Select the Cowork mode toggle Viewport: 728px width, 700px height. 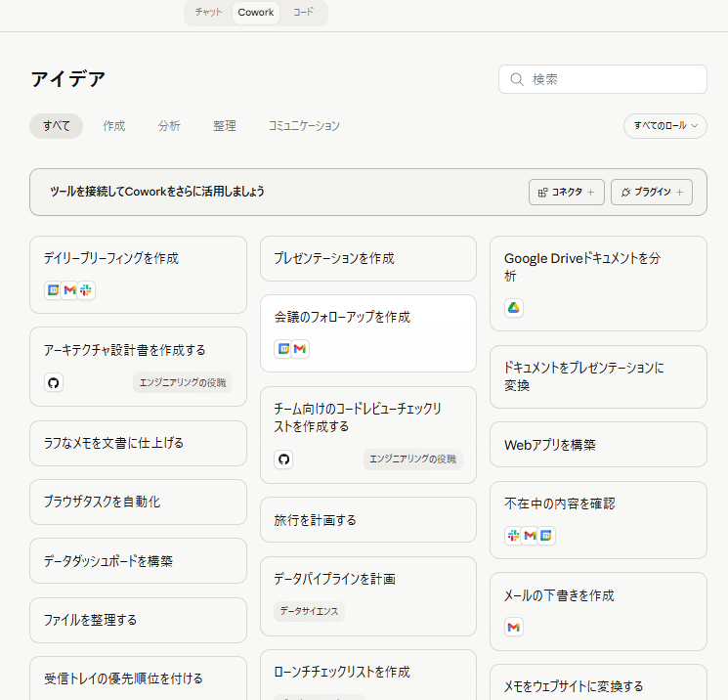pos(256,13)
